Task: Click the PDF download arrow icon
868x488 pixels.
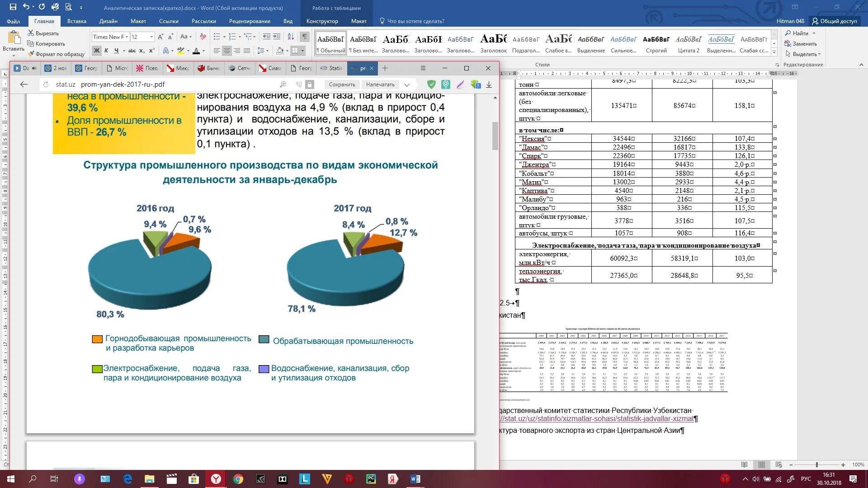Action: click(489, 84)
